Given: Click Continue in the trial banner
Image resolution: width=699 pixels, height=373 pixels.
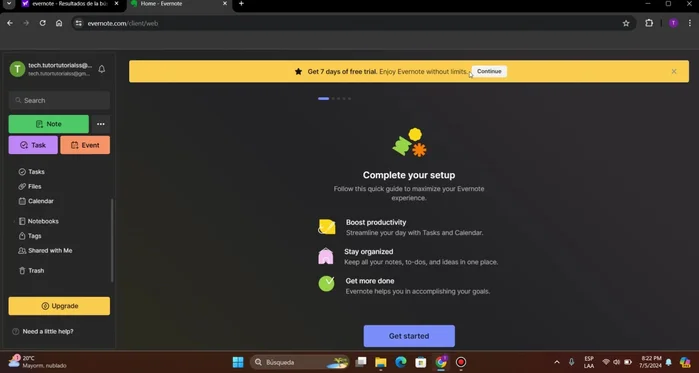Looking at the screenshot, I should coord(489,71).
